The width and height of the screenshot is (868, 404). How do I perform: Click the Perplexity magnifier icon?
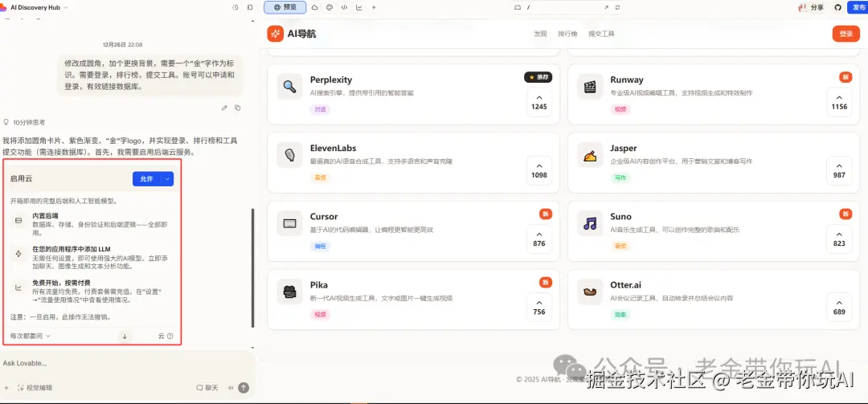tap(289, 86)
